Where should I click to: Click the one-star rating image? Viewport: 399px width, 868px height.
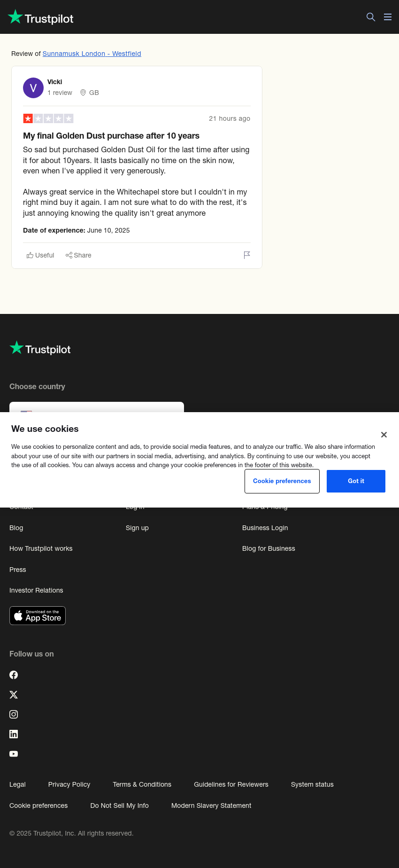pyautogui.click(x=48, y=118)
